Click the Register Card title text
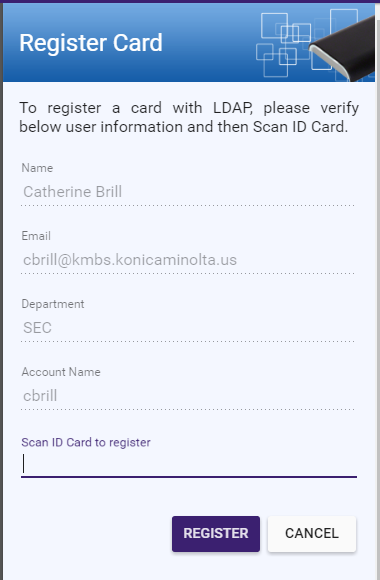This screenshot has height=580, width=380. click(x=91, y=43)
